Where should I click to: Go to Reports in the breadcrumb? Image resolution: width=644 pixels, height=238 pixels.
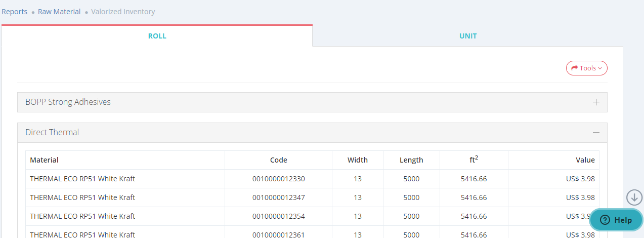15,12
